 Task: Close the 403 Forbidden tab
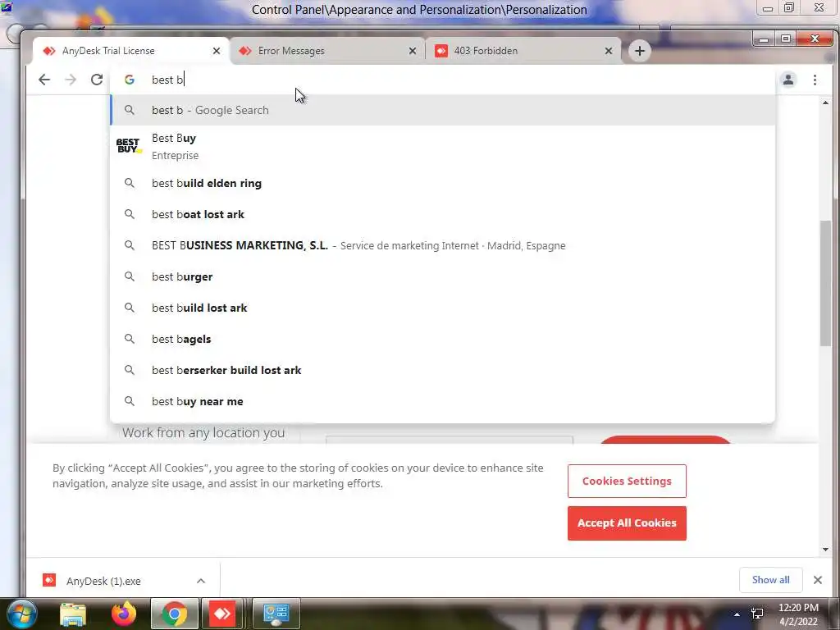tap(609, 51)
